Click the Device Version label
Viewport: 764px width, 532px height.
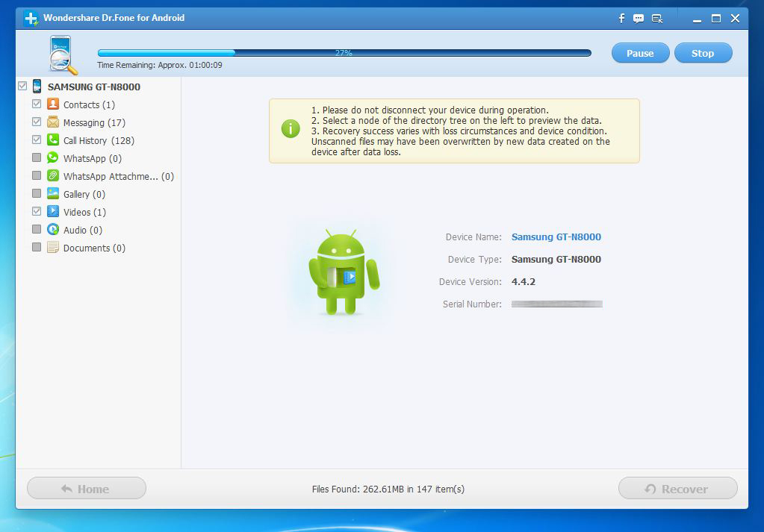[x=470, y=282]
